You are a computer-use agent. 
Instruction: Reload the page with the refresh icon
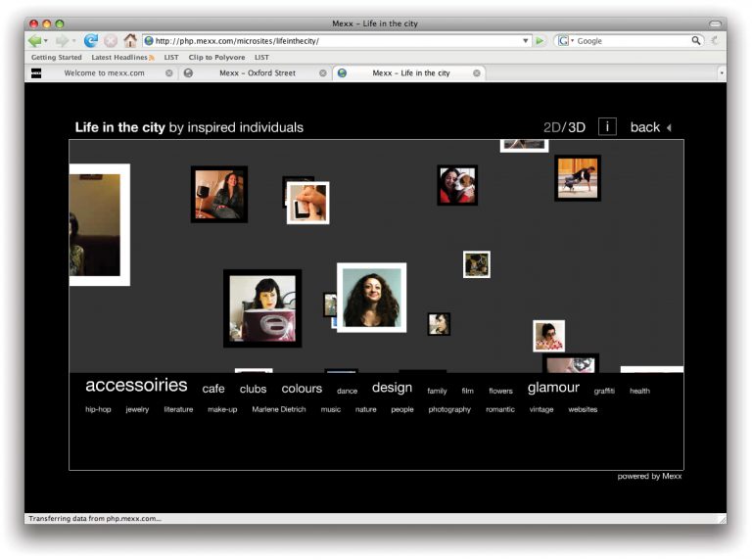[91, 41]
